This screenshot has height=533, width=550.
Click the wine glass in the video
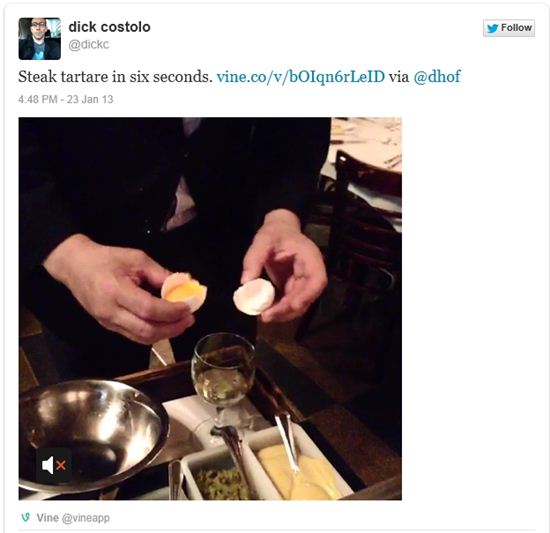point(223,382)
